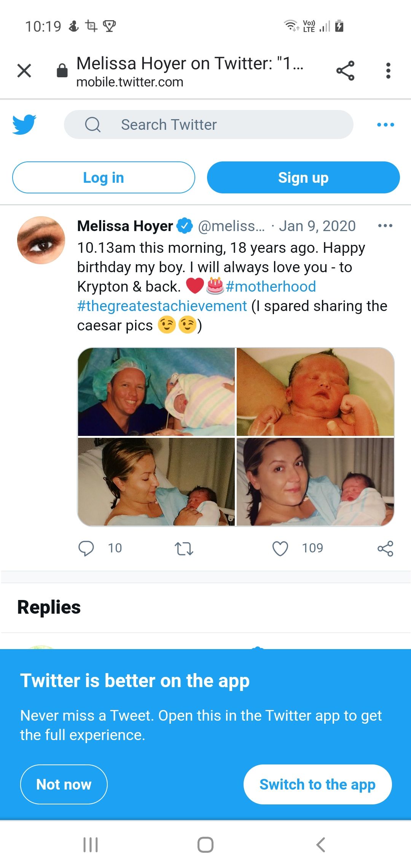The height and width of the screenshot is (868, 411).
Task: Open browser three-dot vertical menu
Action: click(x=388, y=71)
